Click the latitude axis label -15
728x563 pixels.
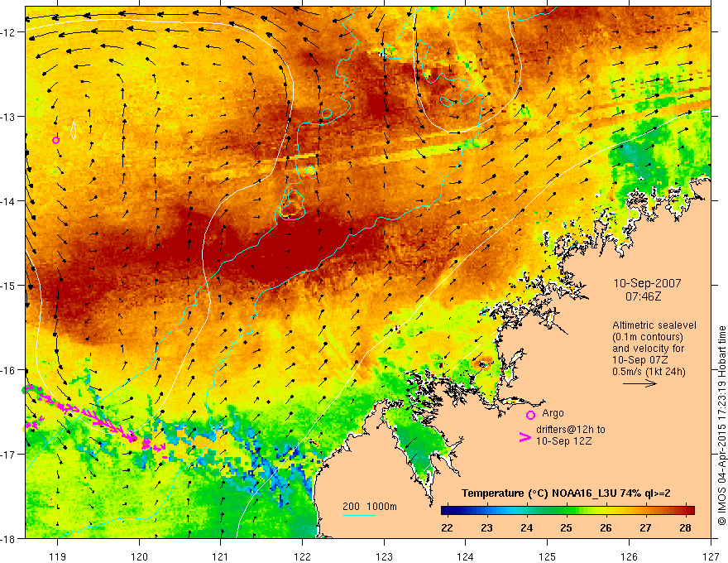(x=9, y=285)
